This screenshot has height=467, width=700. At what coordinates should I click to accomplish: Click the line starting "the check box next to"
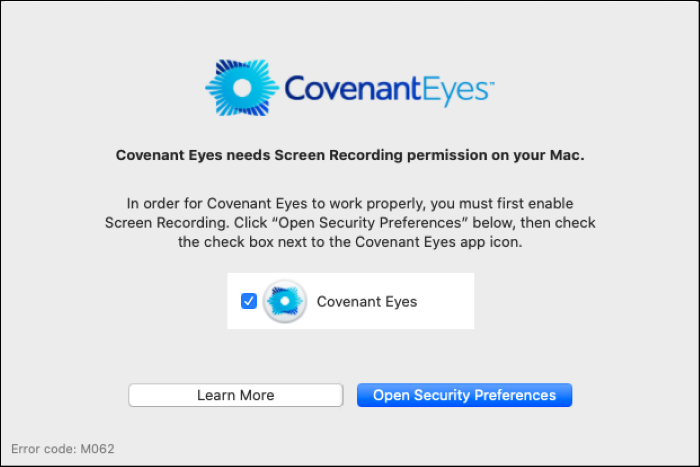[350, 241]
